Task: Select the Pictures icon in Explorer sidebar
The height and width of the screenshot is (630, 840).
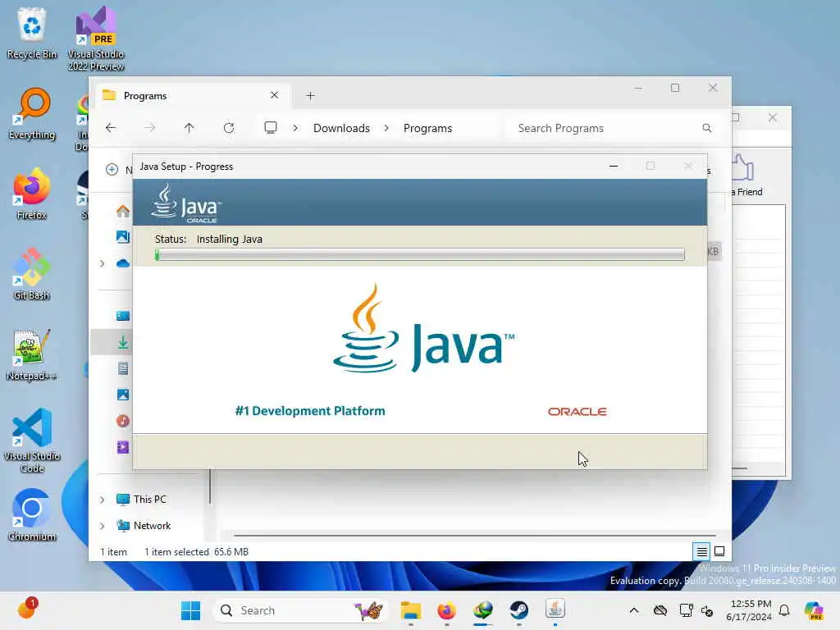Action: (x=123, y=395)
